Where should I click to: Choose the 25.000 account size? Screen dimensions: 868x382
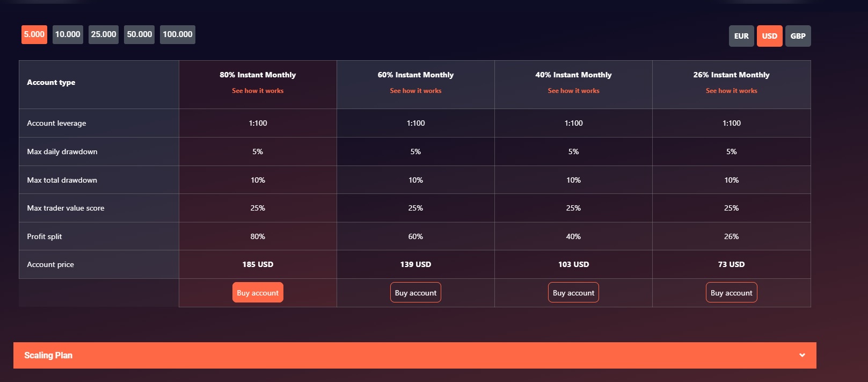coord(104,34)
